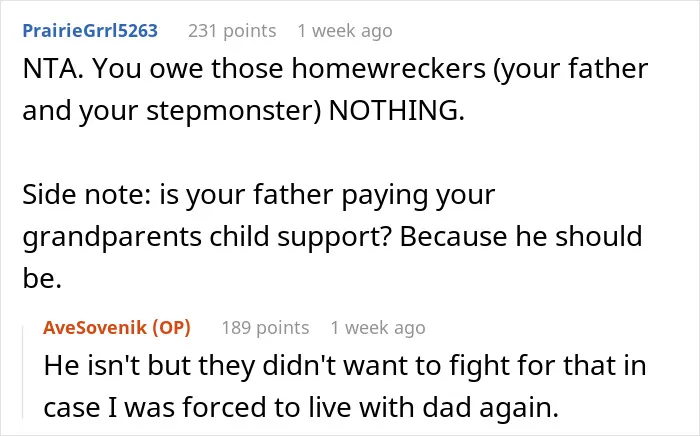Open the reply's 1 week ago timestamp

pos(378,328)
